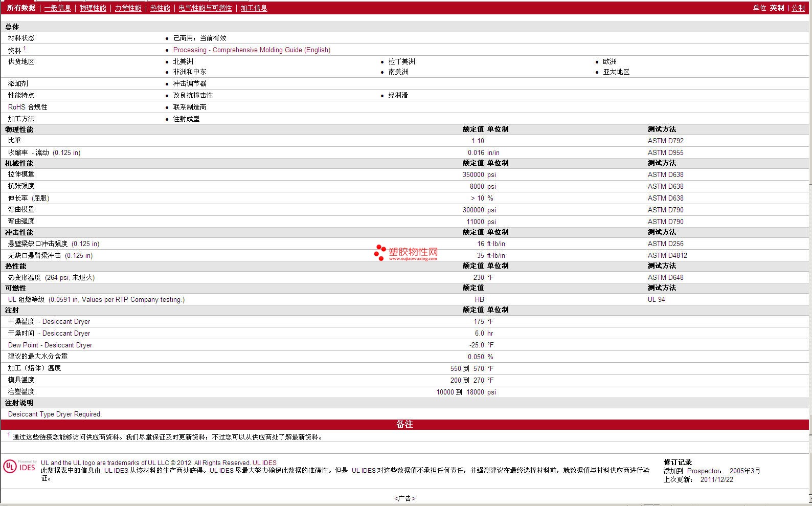
Task: Select the 弯曲强度 value 11000
Action: click(x=475, y=222)
